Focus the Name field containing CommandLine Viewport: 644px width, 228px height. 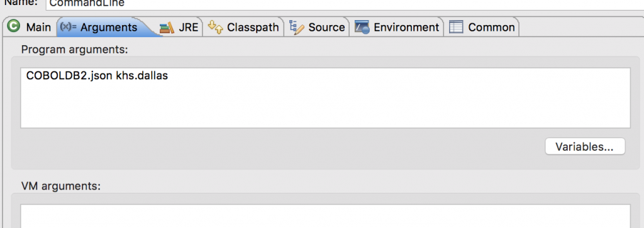pos(345,4)
